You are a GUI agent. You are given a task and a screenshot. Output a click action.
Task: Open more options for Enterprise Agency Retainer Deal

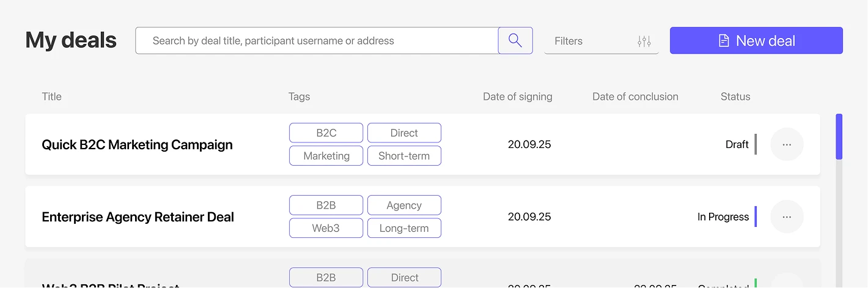(787, 216)
